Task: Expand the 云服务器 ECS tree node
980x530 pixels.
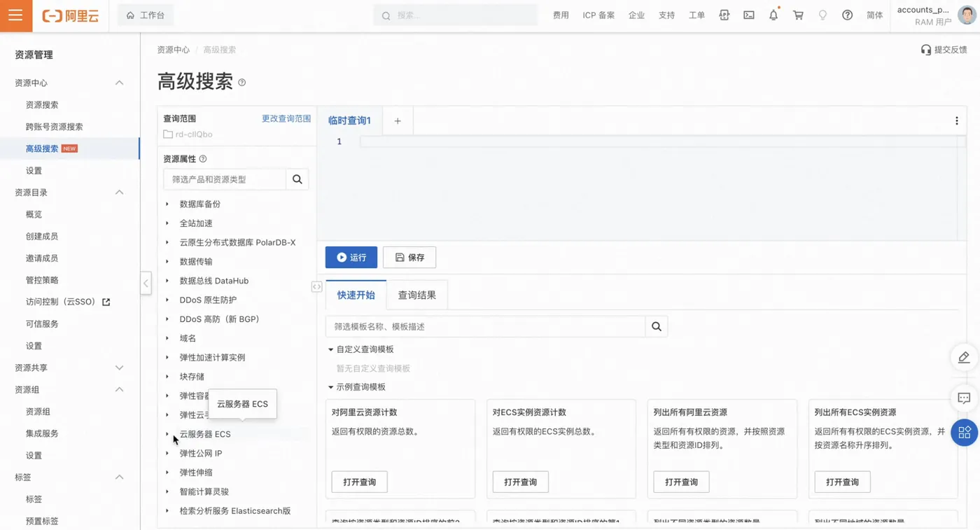Action: pyautogui.click(x=167, y=434)
